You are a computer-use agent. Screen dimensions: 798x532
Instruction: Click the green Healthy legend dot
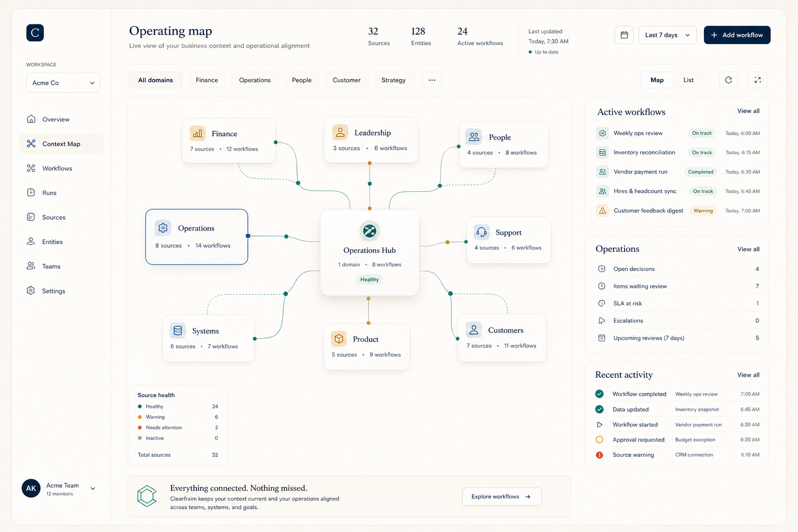[140, 406]
